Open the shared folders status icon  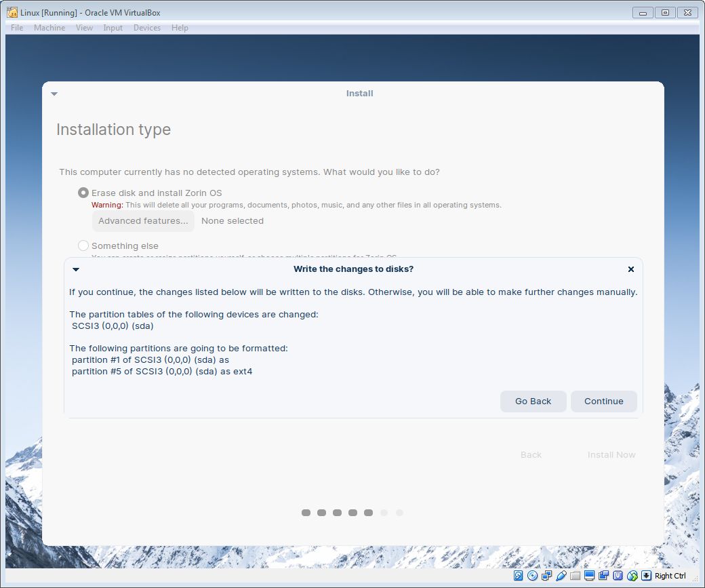click(575, 575)
